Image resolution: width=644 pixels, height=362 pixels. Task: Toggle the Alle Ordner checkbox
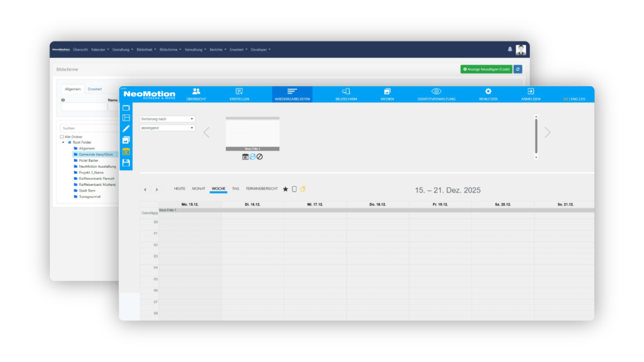click(x=62, y=136)
